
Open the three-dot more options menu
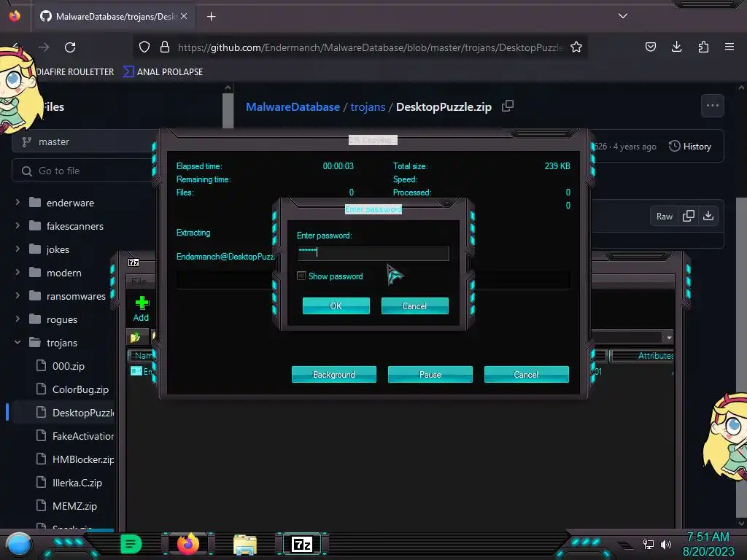click(x=712, y=106)
